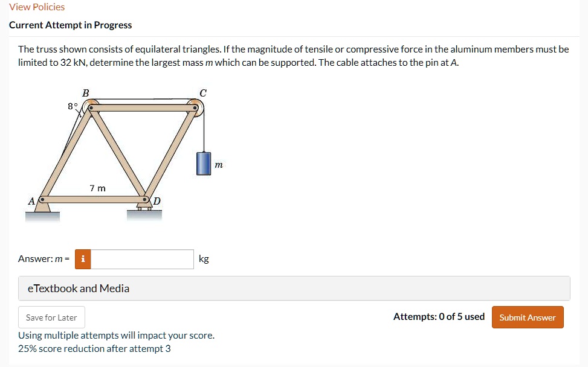The image size is (588, 367).
Task: Click the Answer: m = label
Action: [x=42, y=258]
